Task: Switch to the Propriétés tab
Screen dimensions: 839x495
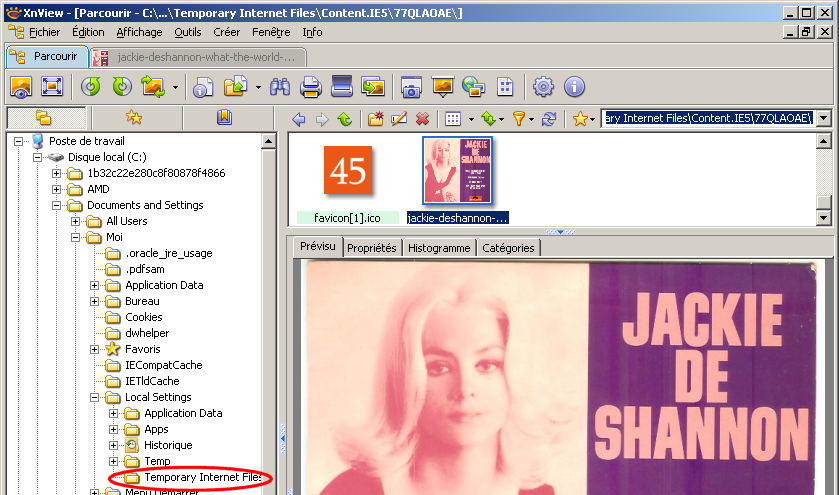Action: [372, 248]
